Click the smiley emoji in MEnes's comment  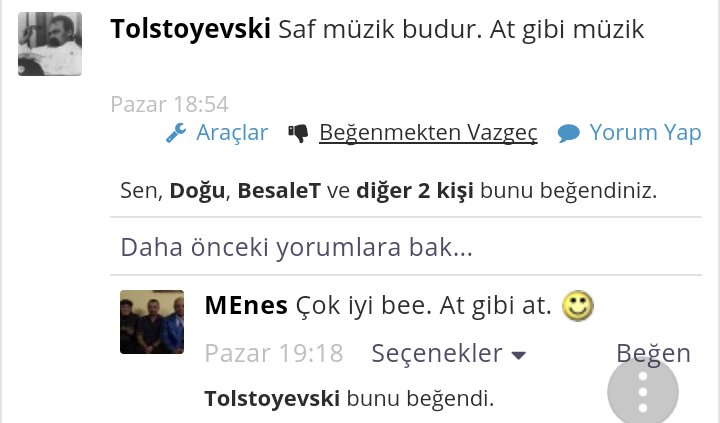tap(578, 306)
